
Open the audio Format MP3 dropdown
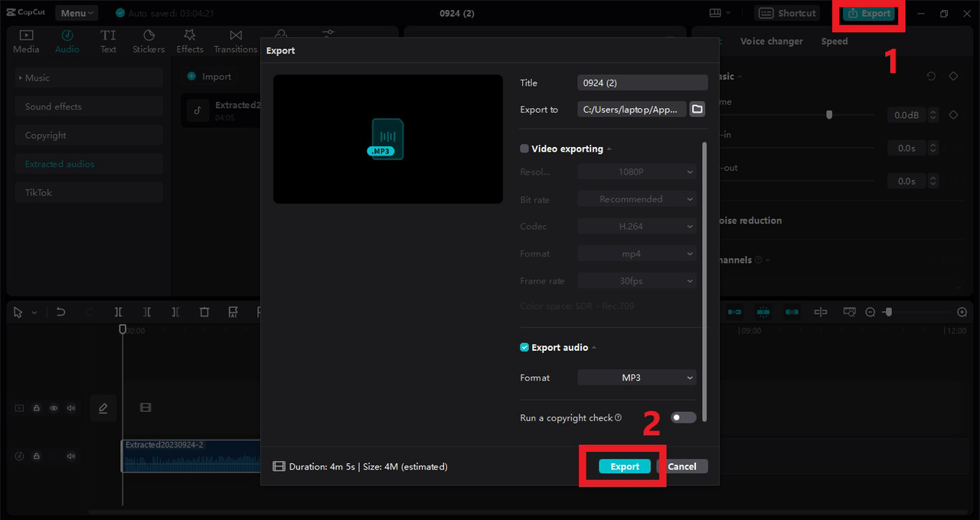click(x=636, y=378)
